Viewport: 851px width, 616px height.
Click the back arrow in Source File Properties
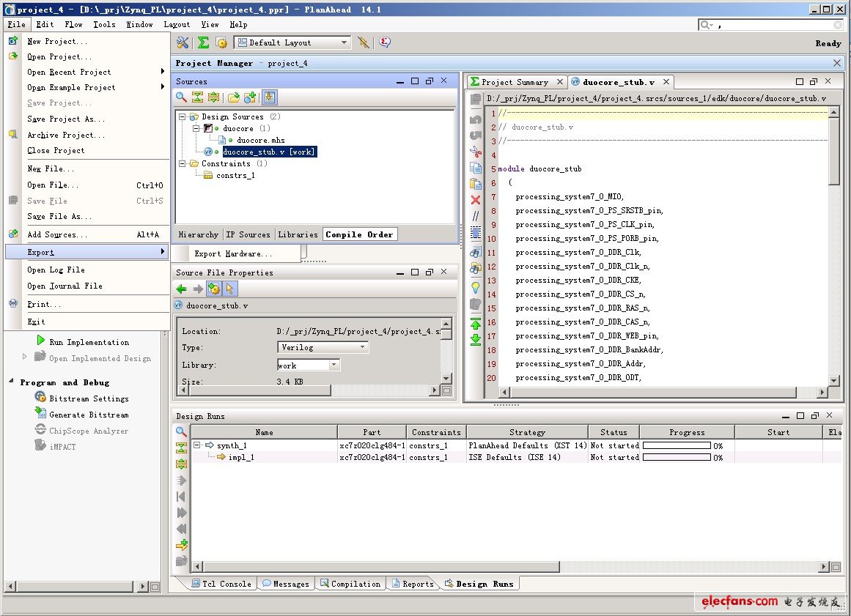tap(182, 289)
